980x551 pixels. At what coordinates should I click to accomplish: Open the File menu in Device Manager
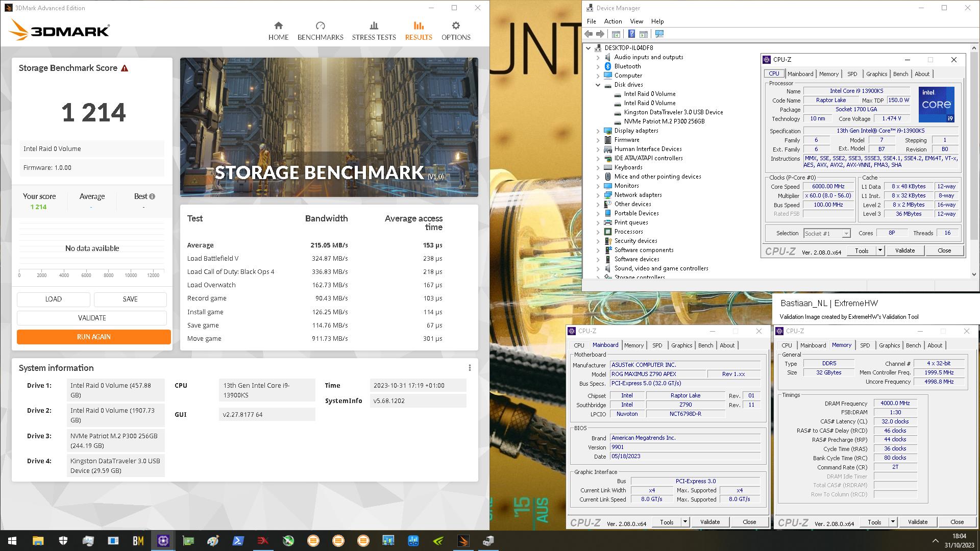pyautogui.click(x=591, y=21)
